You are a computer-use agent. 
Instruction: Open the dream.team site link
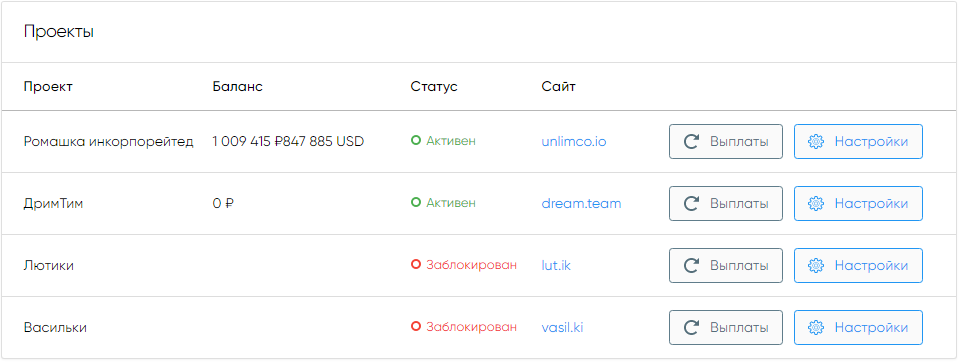point(581,204)
